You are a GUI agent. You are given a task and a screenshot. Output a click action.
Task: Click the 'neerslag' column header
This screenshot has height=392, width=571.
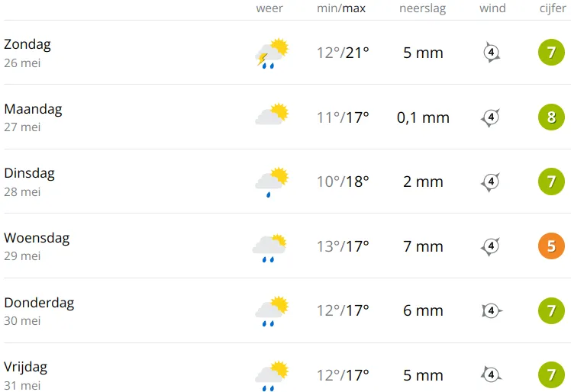click(422, 8)
